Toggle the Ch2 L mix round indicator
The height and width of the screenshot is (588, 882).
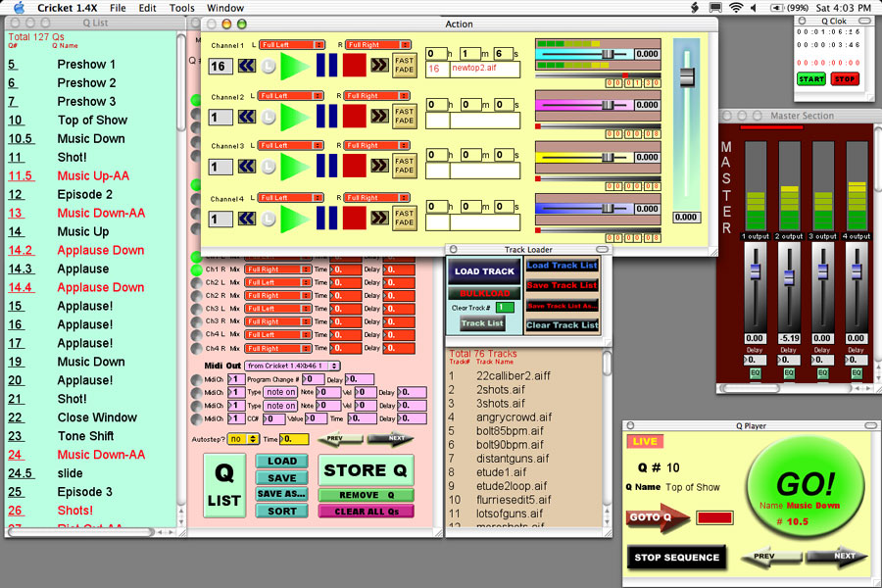point(196,282)
